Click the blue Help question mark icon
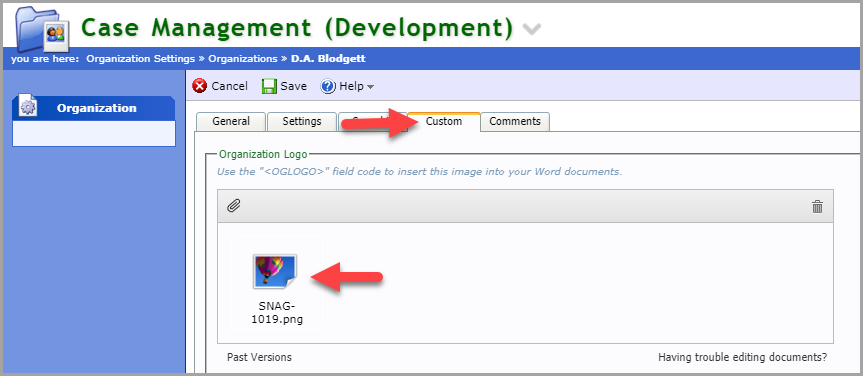The image size is (863, 376). [x=328, y=86]
